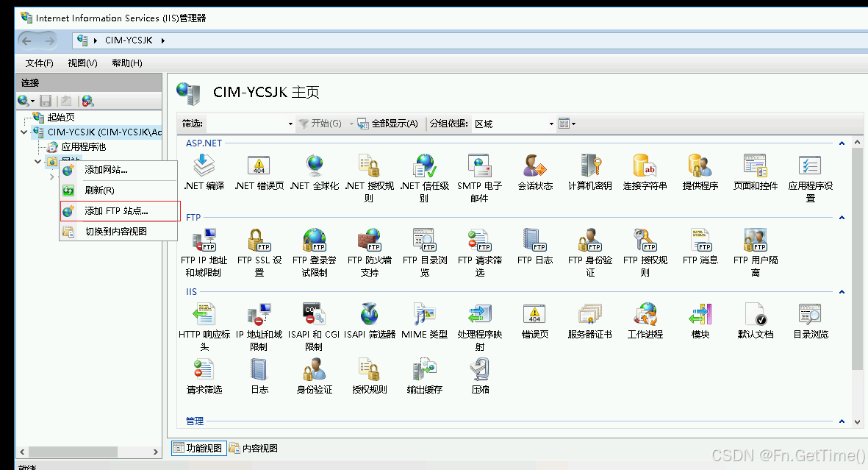Open the 帮助(H) menu
This screenshot has height=470, width=868.
(x=126, y=63)
